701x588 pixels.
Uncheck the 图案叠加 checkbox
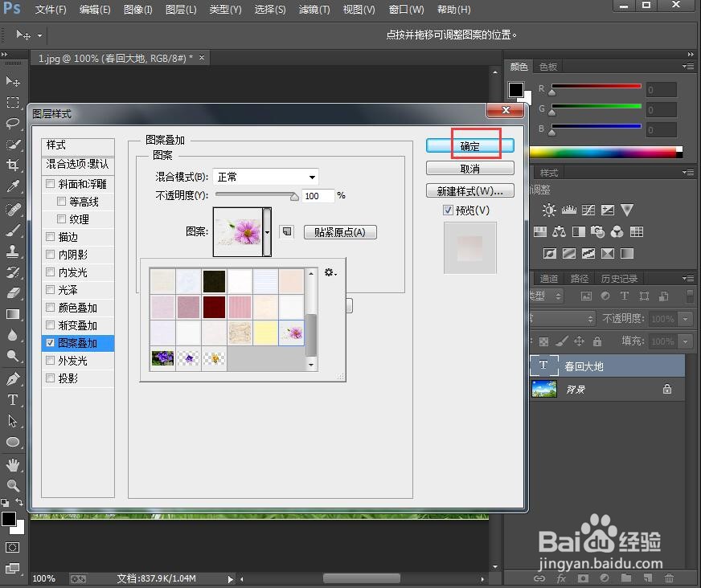pyautogui.click(x=50, y=343)
